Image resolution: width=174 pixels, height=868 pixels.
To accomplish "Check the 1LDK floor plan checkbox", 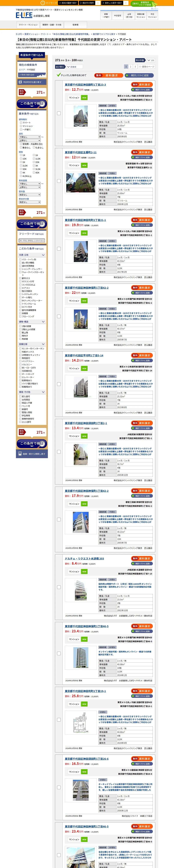I will (x=34, y=159).
